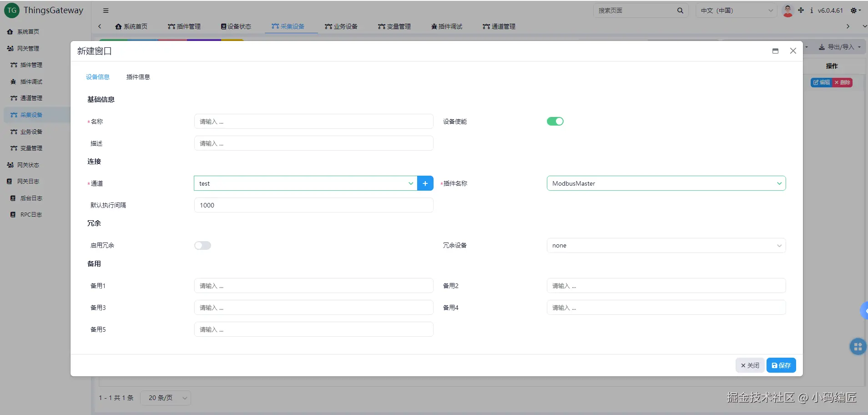Open the 设备状态 top tab
Screen dimensions: 868x415
236,26
